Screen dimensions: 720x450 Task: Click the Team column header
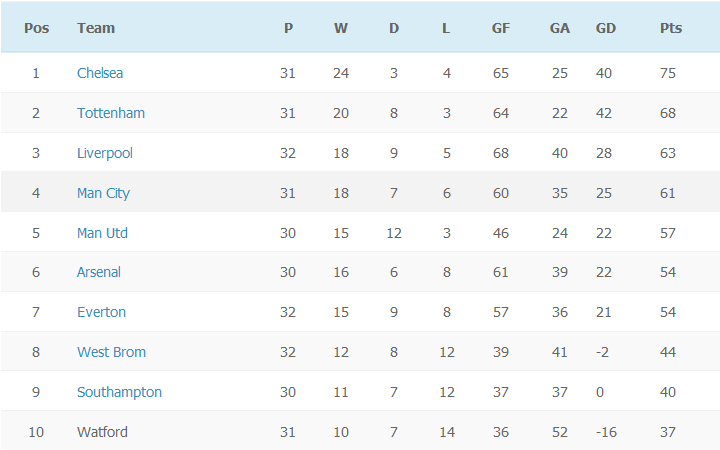[96, 28]
